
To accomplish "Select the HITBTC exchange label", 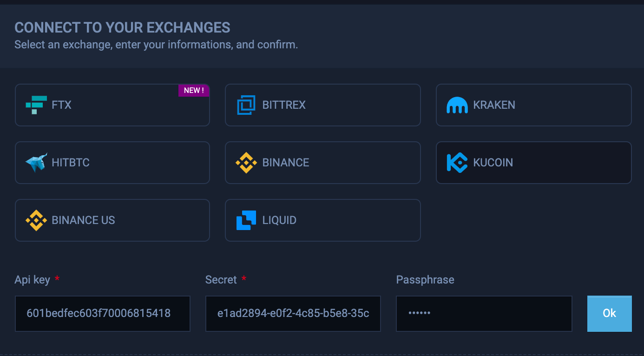I will [71, 163].
